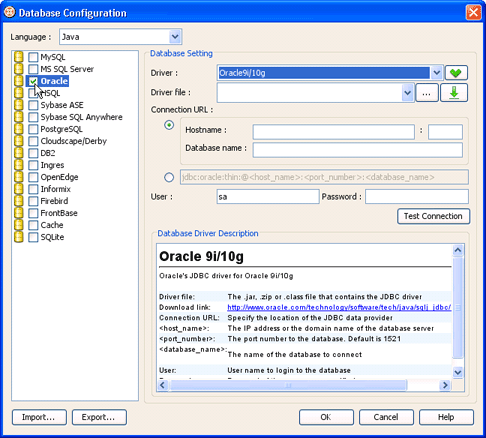Open the Language dropdown

coord(175,37)
